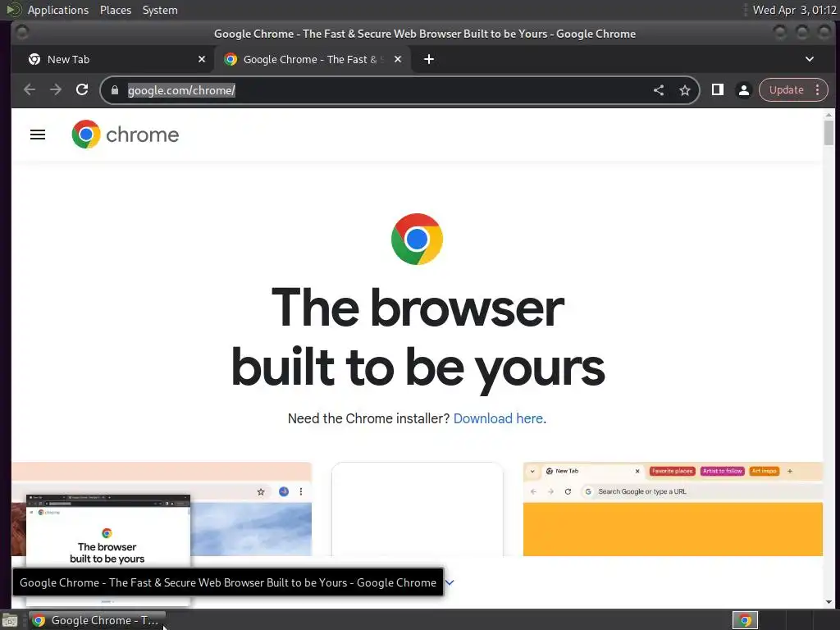
Task: Click the star icon in left carousel image
Action: (x=261, y=492)
